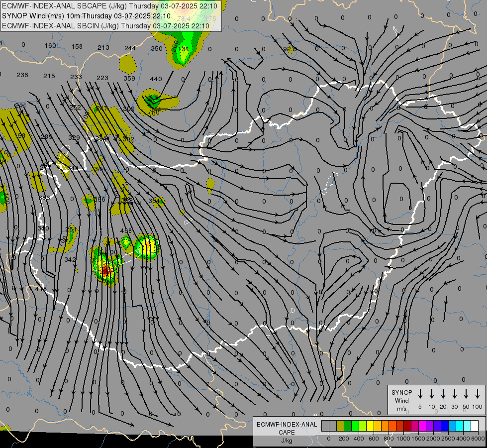Click the 5 m/s wind arrow in legend

point(420,393)
